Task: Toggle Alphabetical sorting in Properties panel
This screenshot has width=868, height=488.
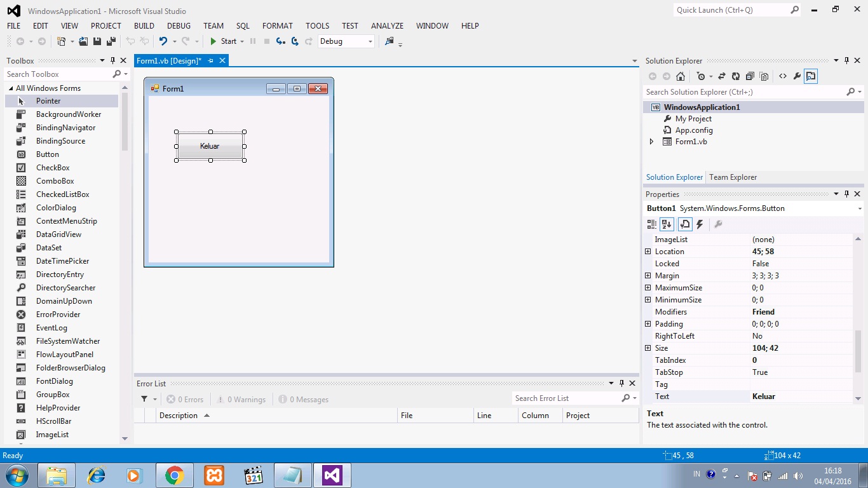Action: (667, 224)
